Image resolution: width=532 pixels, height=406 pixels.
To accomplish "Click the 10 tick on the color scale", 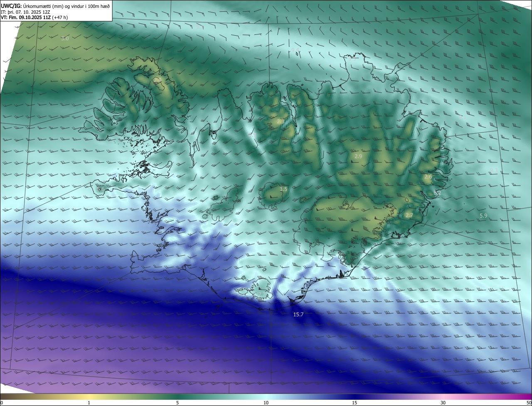I will [266, 403].
